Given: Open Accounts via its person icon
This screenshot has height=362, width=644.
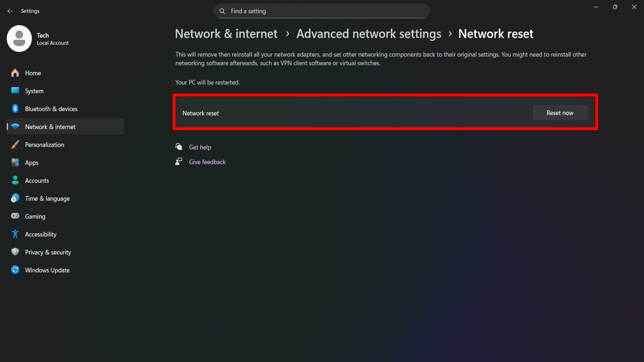Looking at the screenshot, I should point(15,180).
